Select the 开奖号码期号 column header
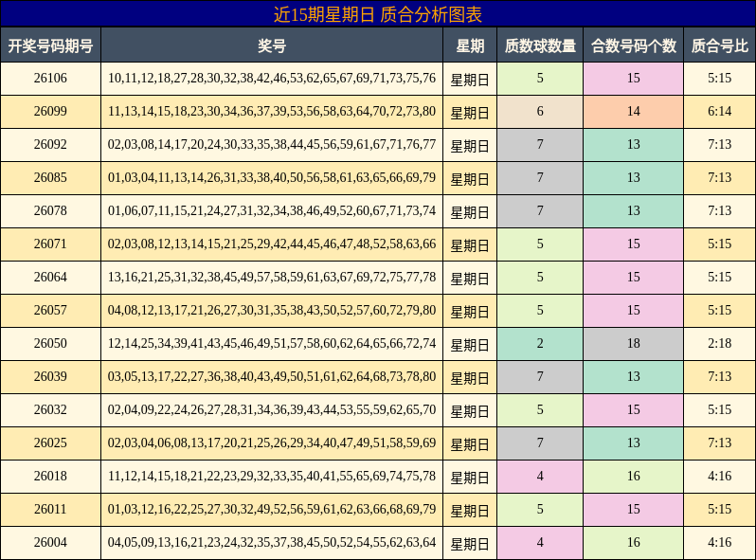The image size is (756, 560). coord(50,45)
